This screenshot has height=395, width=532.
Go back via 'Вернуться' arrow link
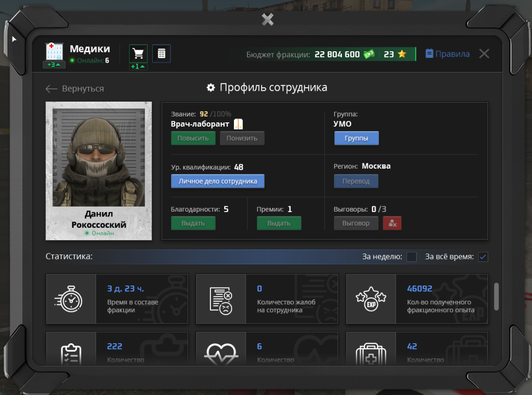[75, 89]
